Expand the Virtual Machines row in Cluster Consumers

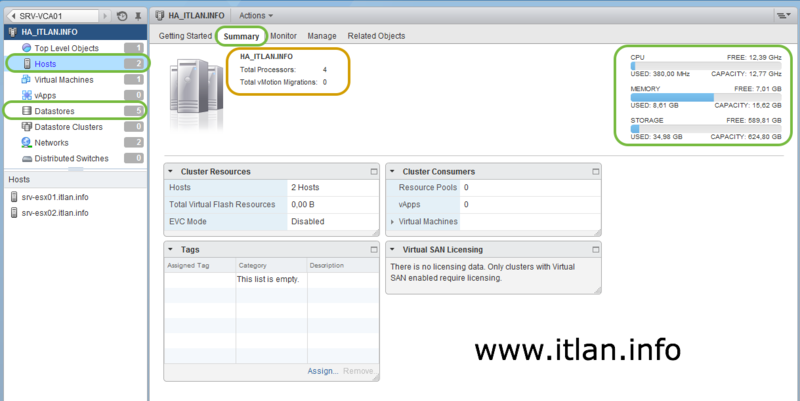pos(392,221)
